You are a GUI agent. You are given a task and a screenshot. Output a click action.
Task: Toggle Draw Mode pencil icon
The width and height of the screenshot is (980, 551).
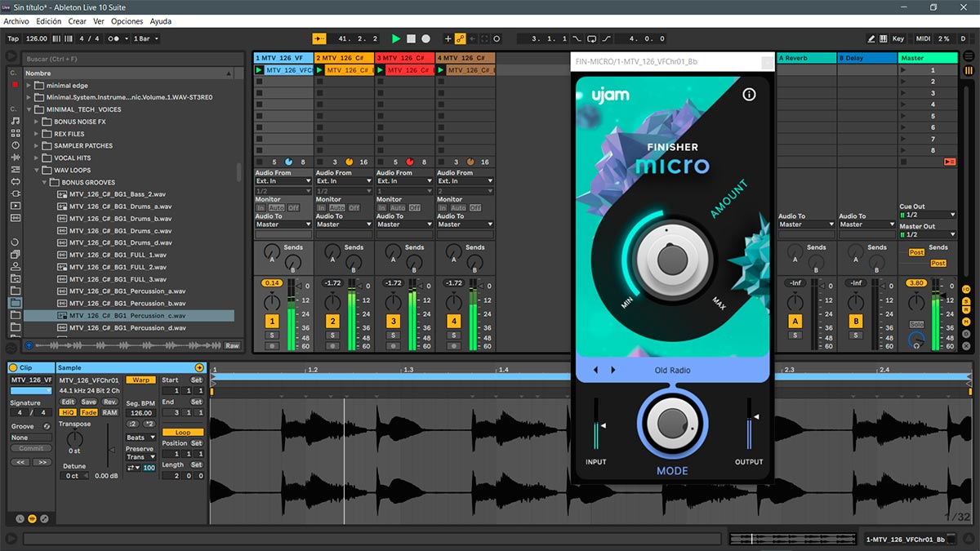tap(871, 38)
